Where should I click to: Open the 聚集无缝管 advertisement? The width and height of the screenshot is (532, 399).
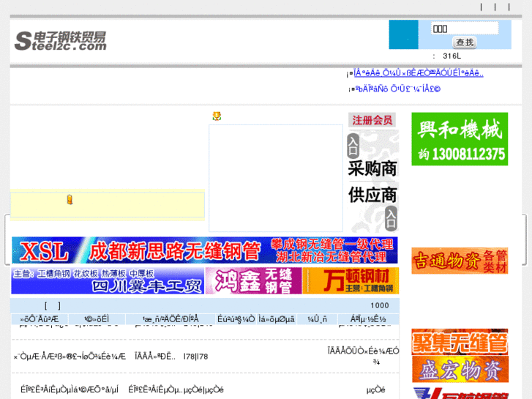click(460, 342)
